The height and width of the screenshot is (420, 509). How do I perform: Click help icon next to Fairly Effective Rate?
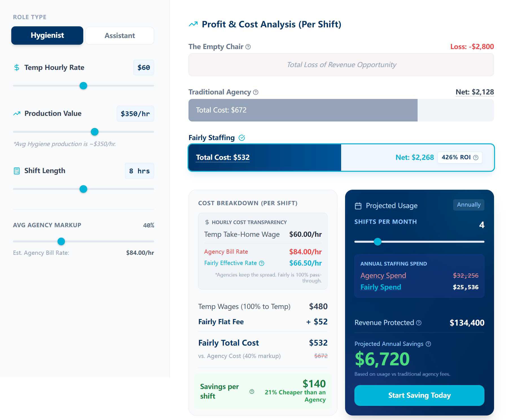tap(262, 263)
